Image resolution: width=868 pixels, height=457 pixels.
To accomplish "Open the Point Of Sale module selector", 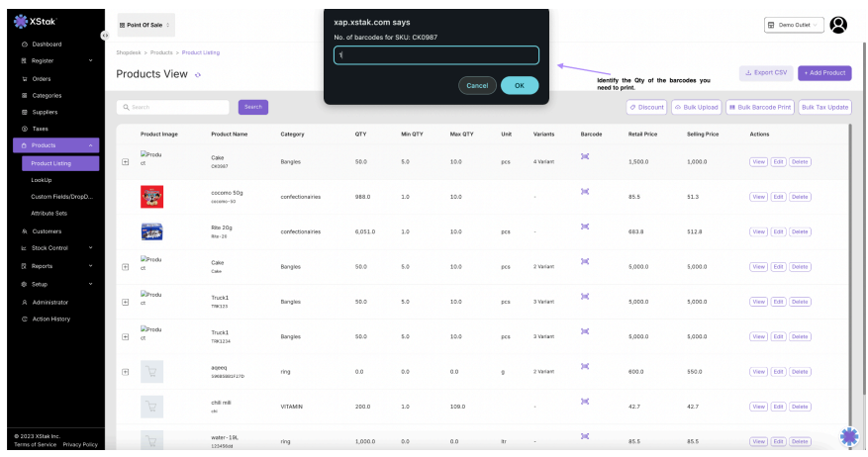I will coord(146,25).
